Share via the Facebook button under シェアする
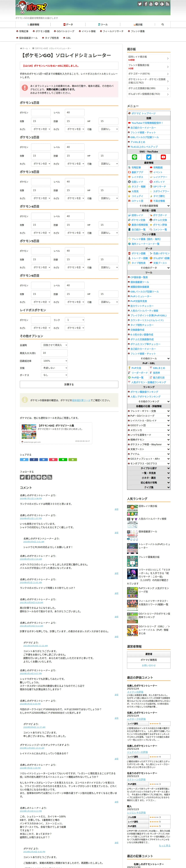The height and width of the screenshot is (868, 186). coord(34,460)
